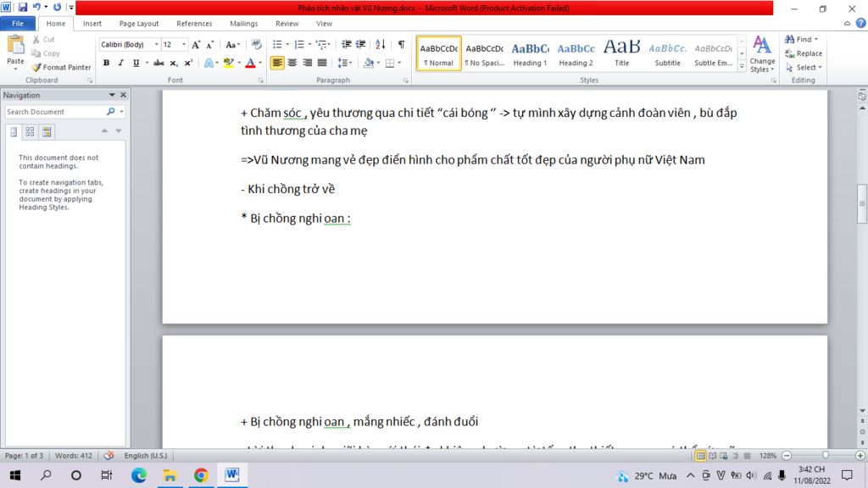The width and height of the screenshot is (868, 488).
Task: Switch to Insert tab
Action: click(x=92, y=23)
